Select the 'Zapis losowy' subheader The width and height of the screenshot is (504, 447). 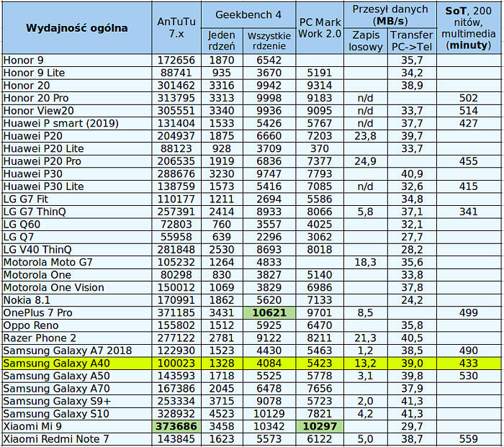point(366,41)
